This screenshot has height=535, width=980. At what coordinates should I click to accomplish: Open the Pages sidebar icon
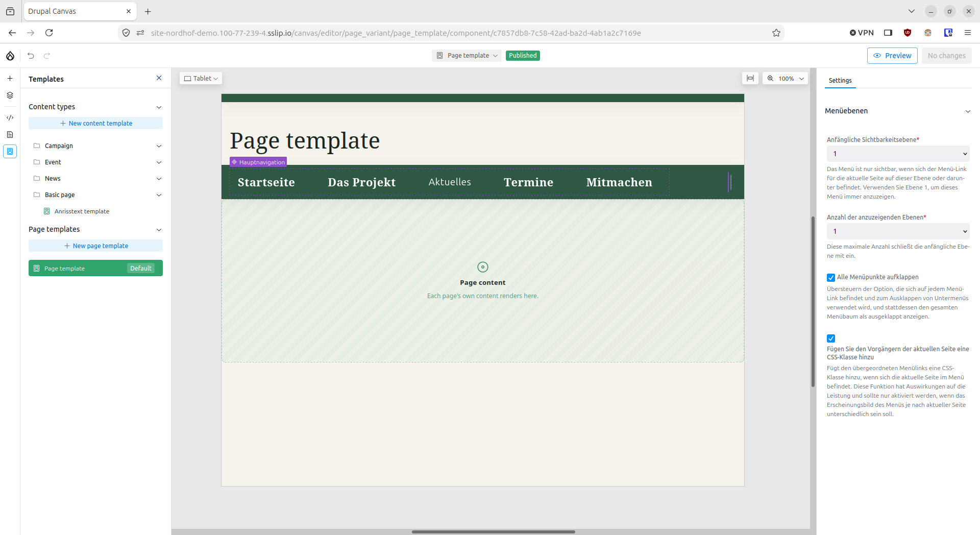[10, 135]
